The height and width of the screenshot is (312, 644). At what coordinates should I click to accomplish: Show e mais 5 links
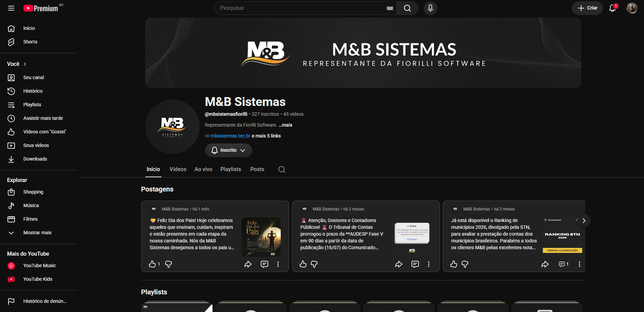(x=266, y=136)
